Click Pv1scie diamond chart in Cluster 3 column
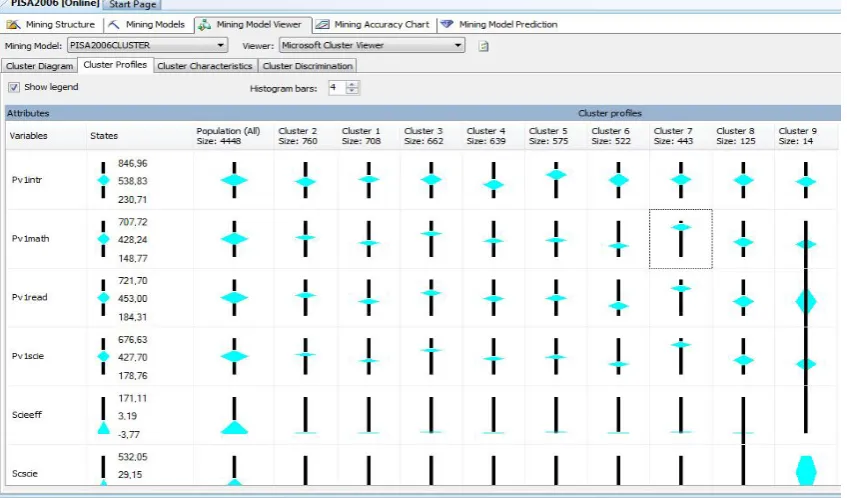Screen dimensions: 847x498 (431, 356)
